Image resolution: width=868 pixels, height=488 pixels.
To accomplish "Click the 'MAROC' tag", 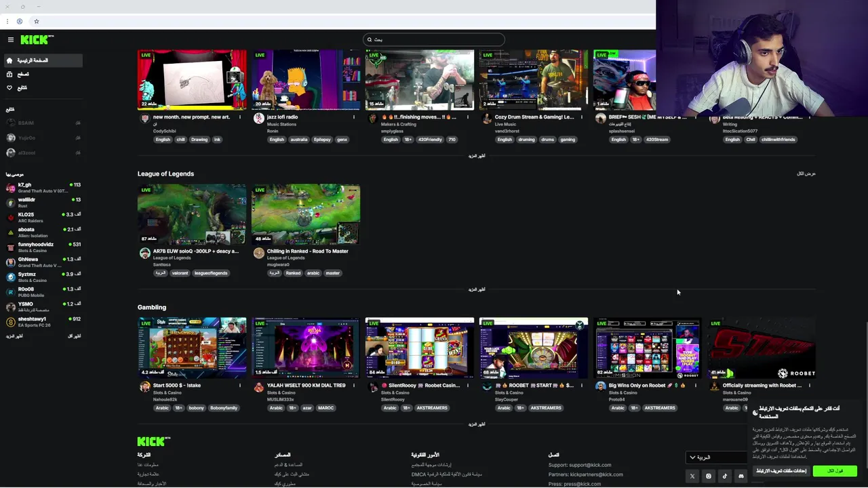I will (326, 408).
